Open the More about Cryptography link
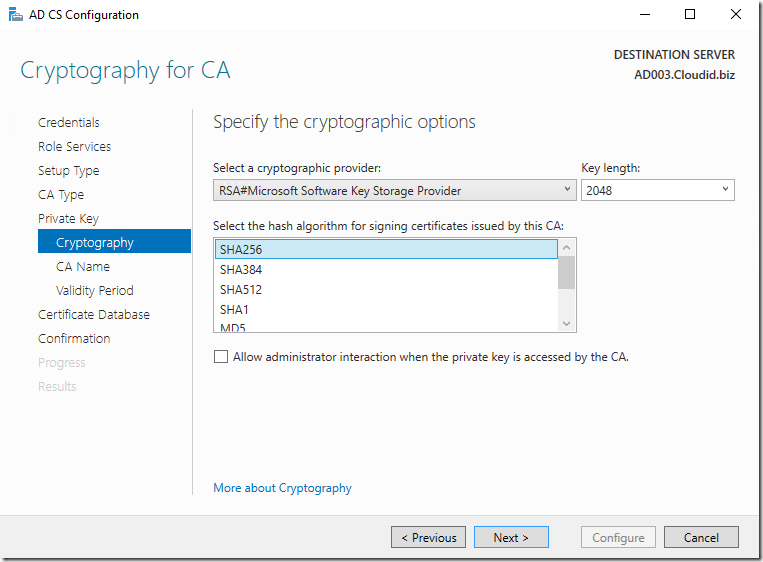 (x=282, y=488)
